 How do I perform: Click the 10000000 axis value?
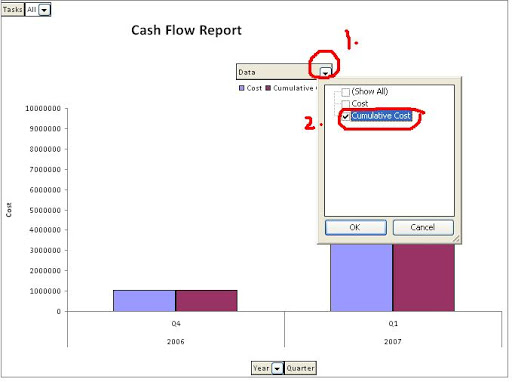(x=43, y=109)
